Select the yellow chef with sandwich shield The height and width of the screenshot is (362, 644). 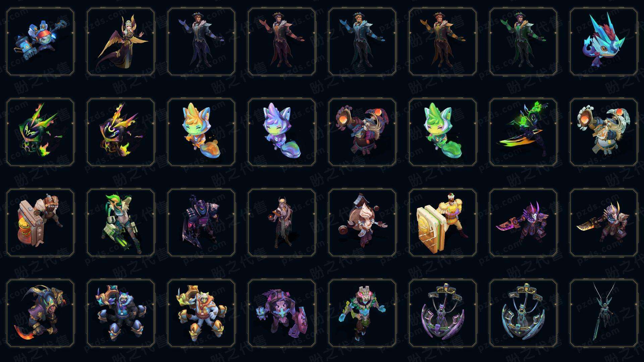click(443, 223)
